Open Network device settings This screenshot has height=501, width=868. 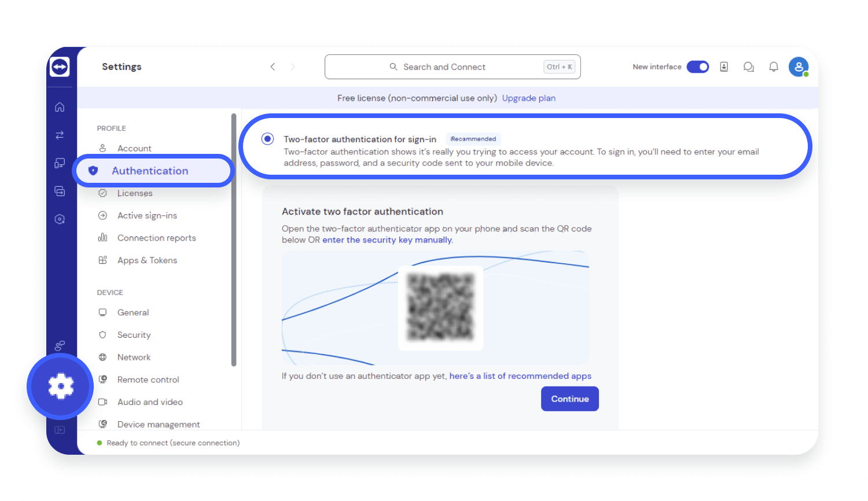134,358
